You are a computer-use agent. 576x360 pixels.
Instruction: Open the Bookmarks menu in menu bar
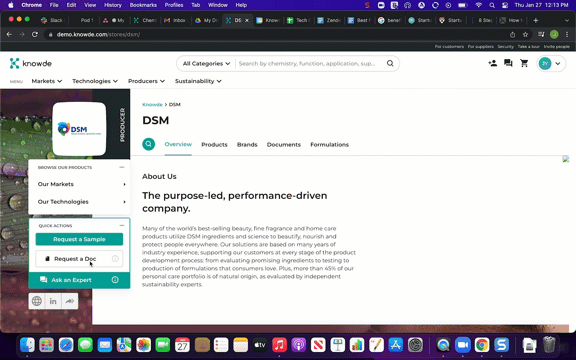coord(143,5)
